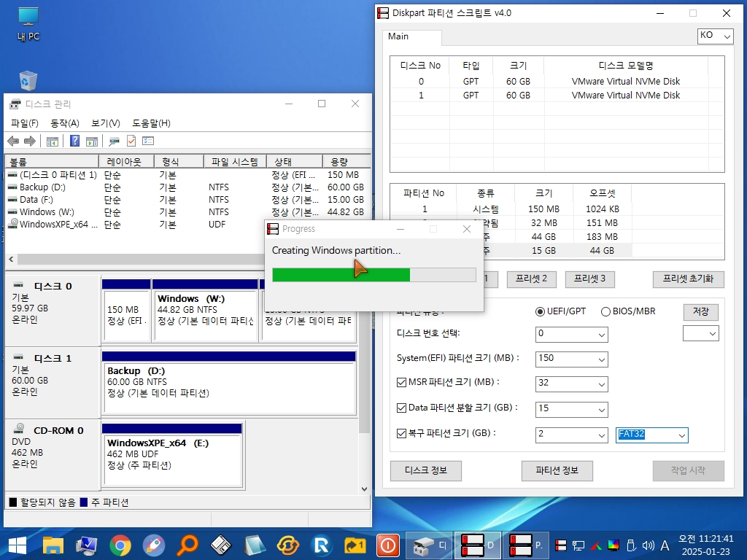The image size is (747, 560).
Task: Toggle Data partition split size checkbox
Action: [402, 408]
